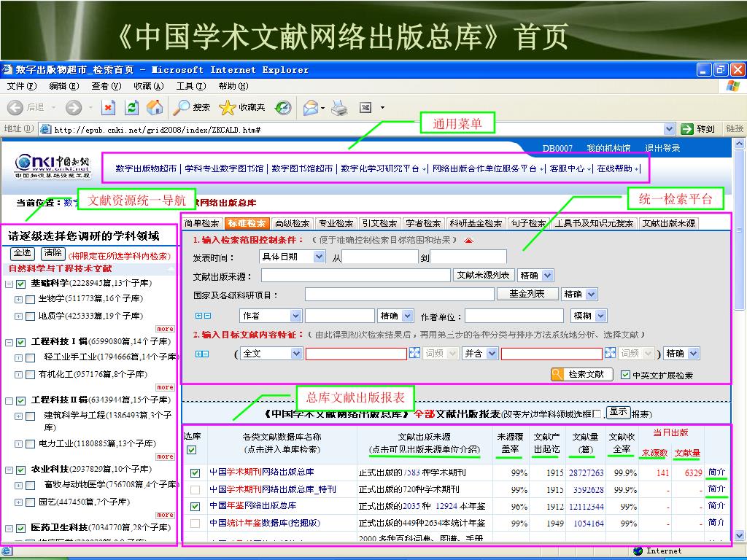Click more link under 地质学

click(x=165, y=329)
